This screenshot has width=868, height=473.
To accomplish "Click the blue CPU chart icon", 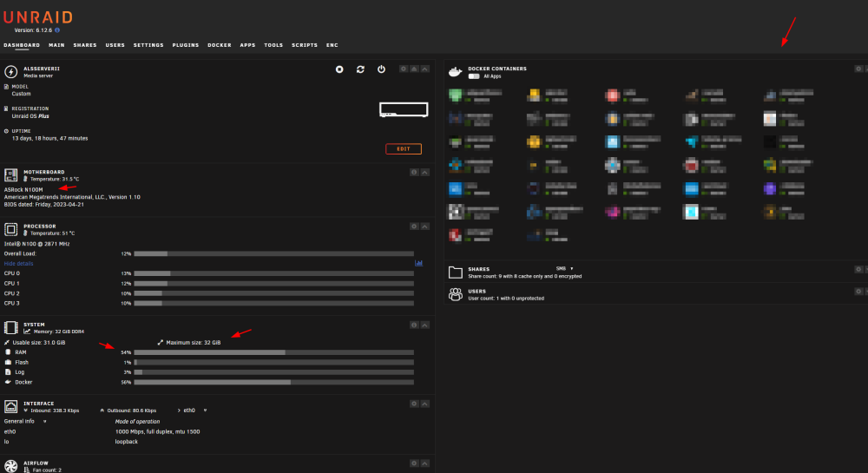I will click(x=418, y=263).
